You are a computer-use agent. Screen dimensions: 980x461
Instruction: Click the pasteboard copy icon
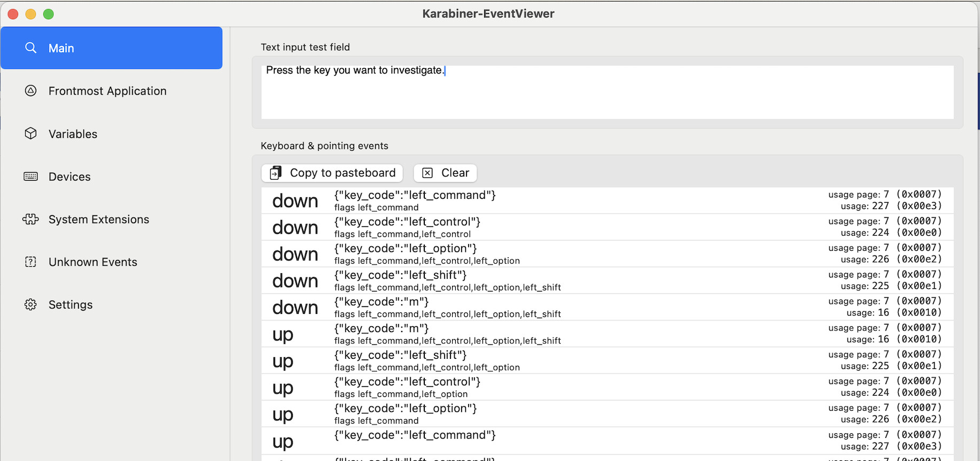[x=276, y=173]
